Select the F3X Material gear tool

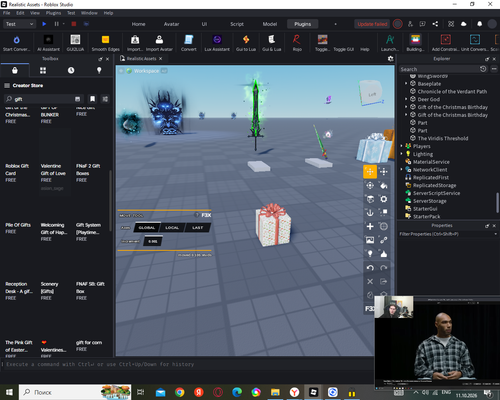click(384, 199)
